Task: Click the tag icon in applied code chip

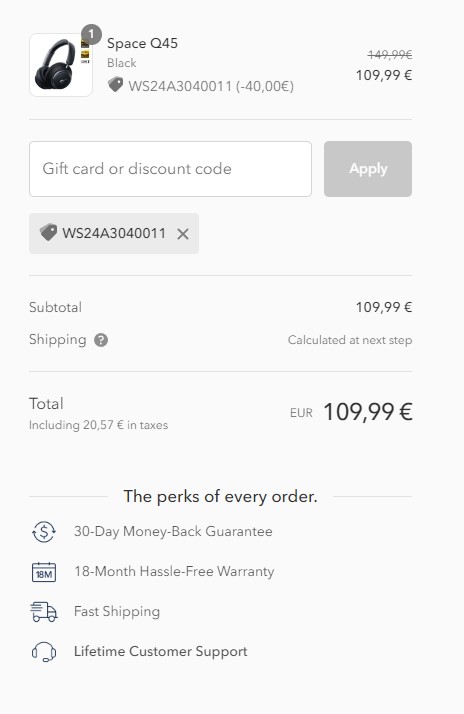Action: pyautogui.click(x=48, y=233)
